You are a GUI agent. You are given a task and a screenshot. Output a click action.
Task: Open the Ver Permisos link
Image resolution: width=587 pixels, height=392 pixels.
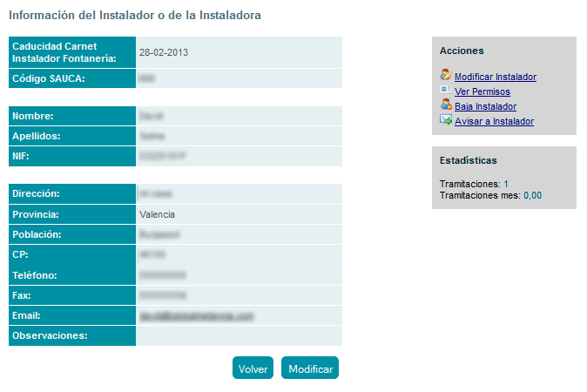coord(482,91)
